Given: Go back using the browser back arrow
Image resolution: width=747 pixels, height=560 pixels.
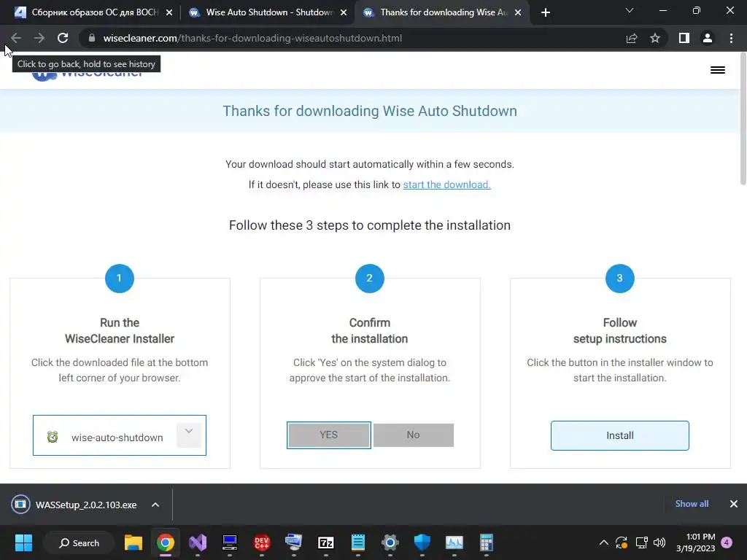Looking at the screenshot, I should click(x=16, y=38).
